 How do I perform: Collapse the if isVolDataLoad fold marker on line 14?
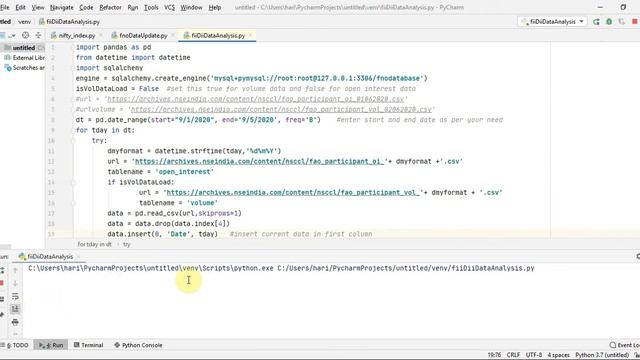73,182
